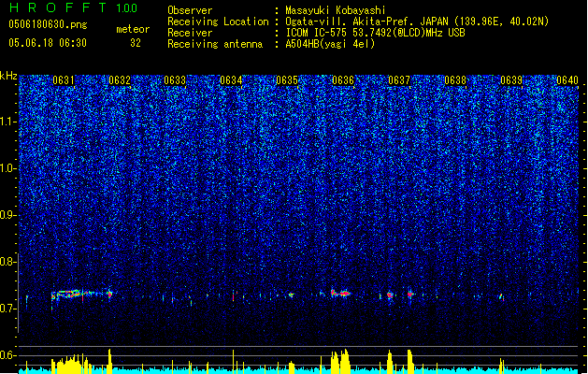Click the meteor count value 32

point(136,43)
